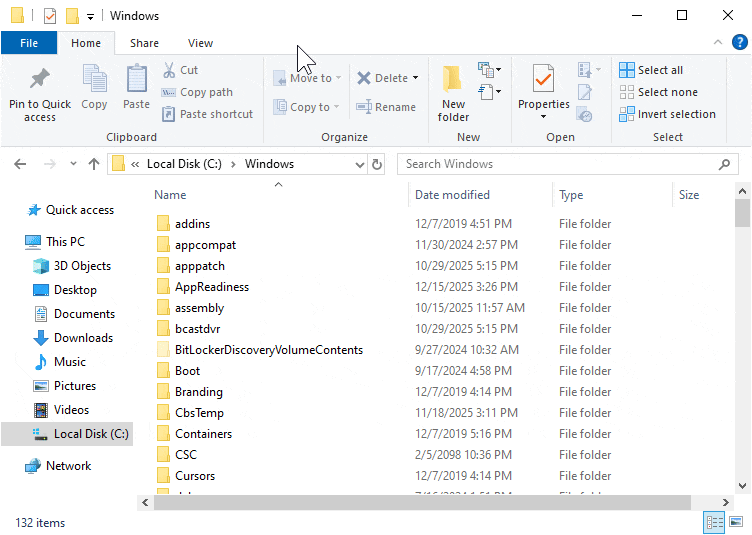The height and width of the screenshot is (535, 752).
Task: Click the vertical scrollbar down arrow
Action: pyautogui.click(x=742, y=486)
